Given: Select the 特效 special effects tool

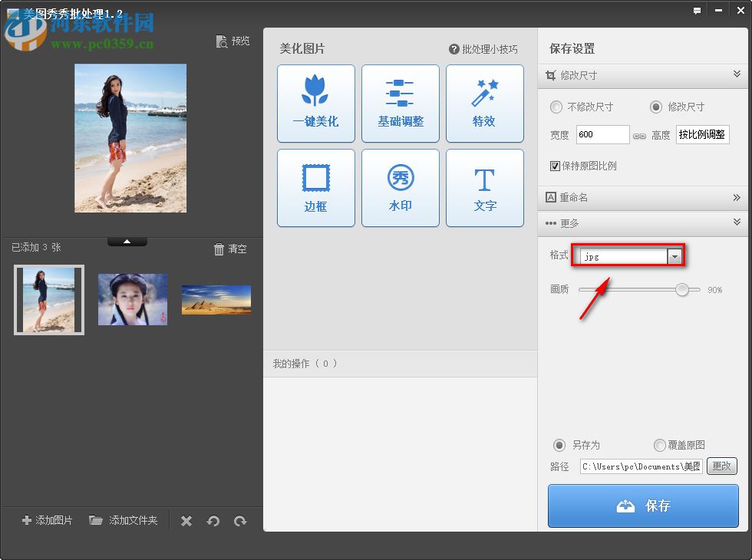Looking at the screenshot, I should (x=484, y=103).
